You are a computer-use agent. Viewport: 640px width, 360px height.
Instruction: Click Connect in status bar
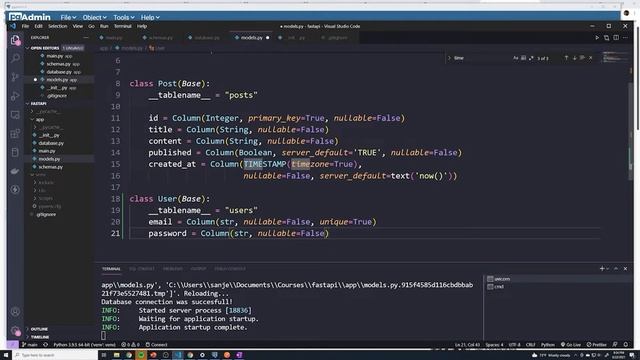coord(156,344)
